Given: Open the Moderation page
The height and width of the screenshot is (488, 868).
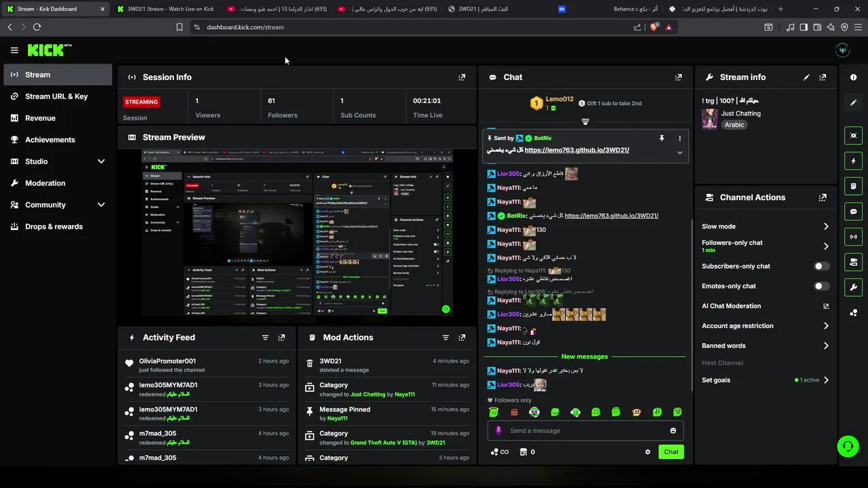Looking at the screenshot, I should [58, 183].
